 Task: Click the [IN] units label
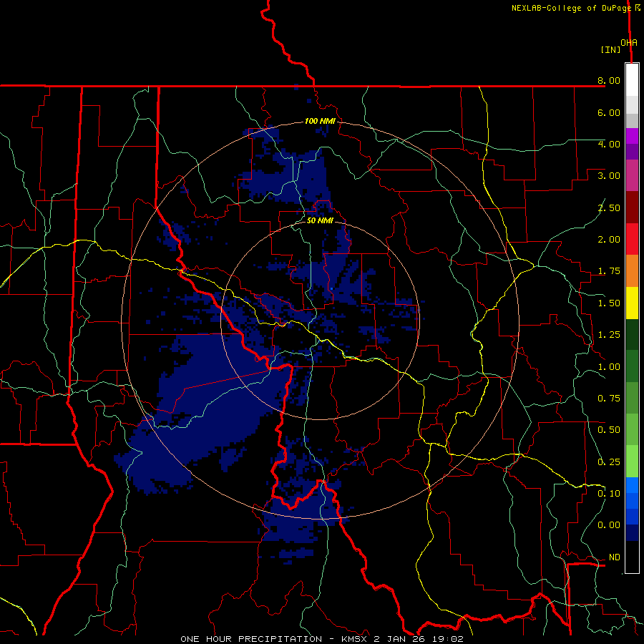point(610,49)
